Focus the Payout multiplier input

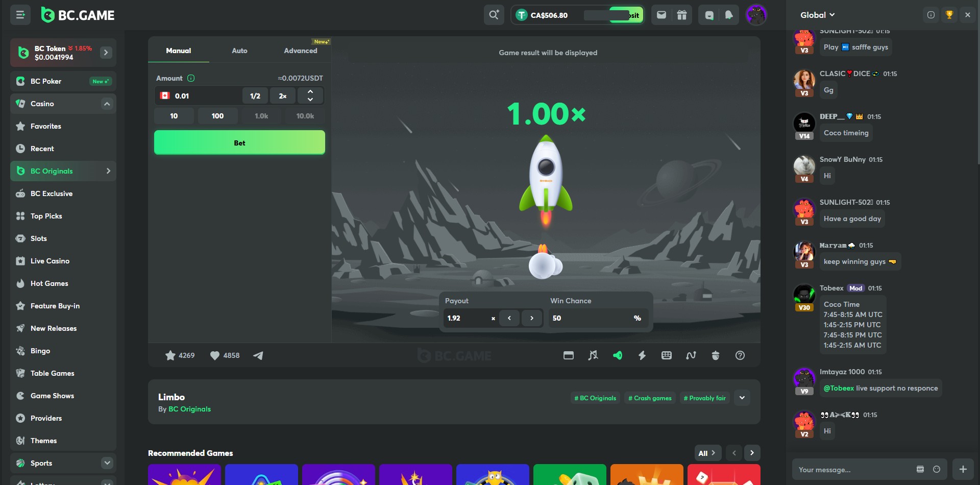(469, 318)
